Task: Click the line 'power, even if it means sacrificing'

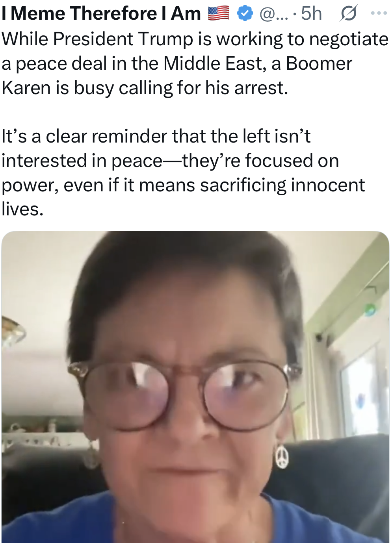Action: tap(183, 185)
